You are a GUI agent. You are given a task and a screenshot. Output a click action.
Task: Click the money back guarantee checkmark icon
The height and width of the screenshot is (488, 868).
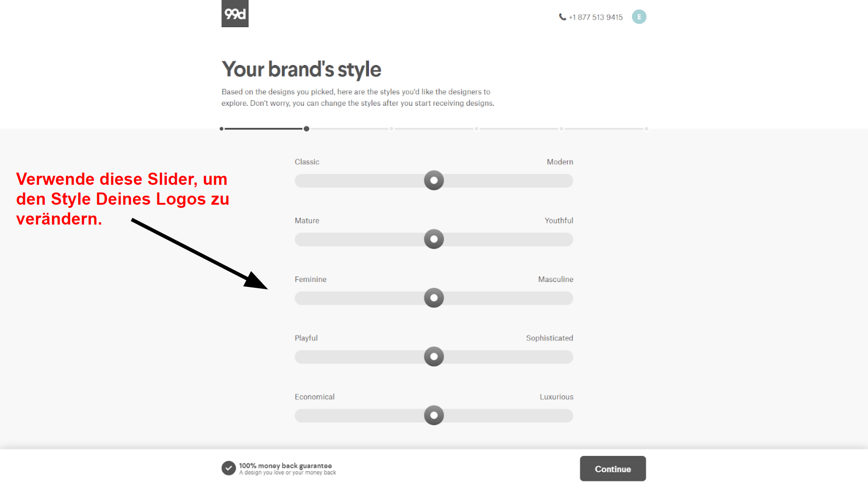point(229,468)
